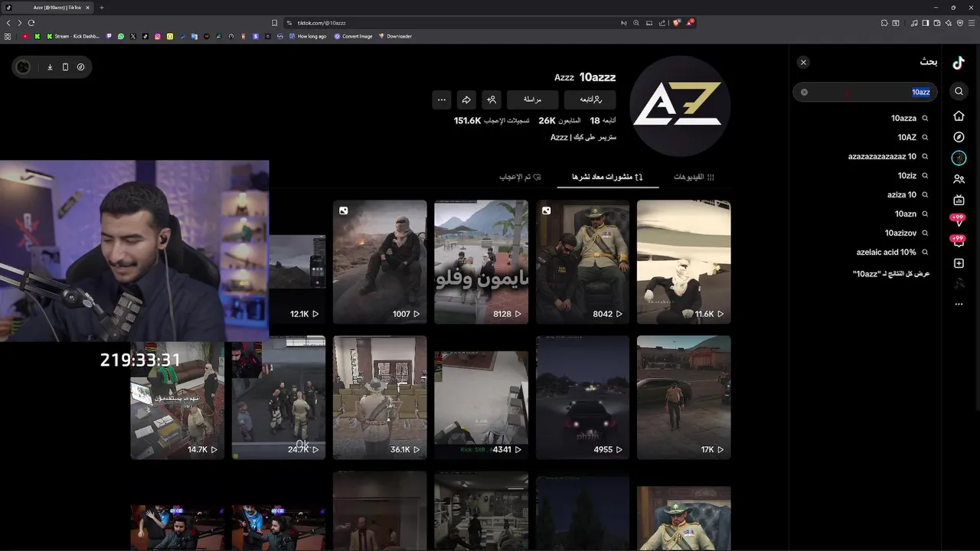
Task: Close the search panel with the X button
Action: (803, 62)
